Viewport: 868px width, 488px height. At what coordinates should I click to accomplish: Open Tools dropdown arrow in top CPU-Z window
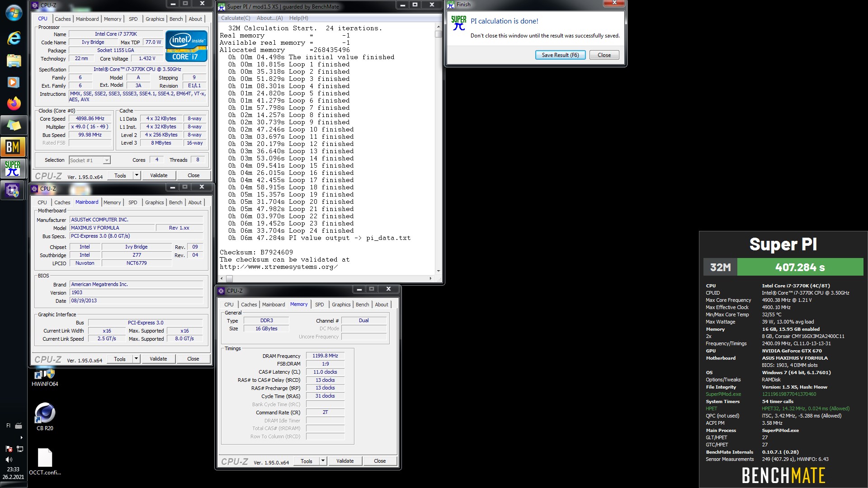click(x=137, y=175)
